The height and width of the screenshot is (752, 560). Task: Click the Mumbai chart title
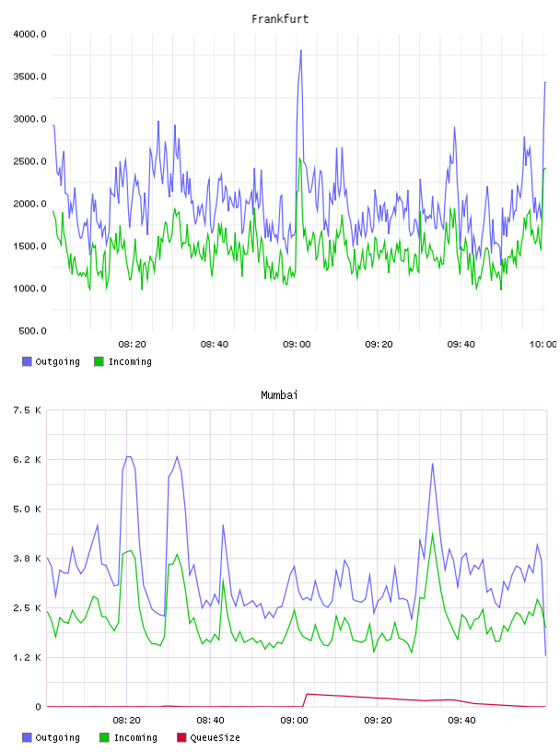pyautogui.click(x=279, y=395)
